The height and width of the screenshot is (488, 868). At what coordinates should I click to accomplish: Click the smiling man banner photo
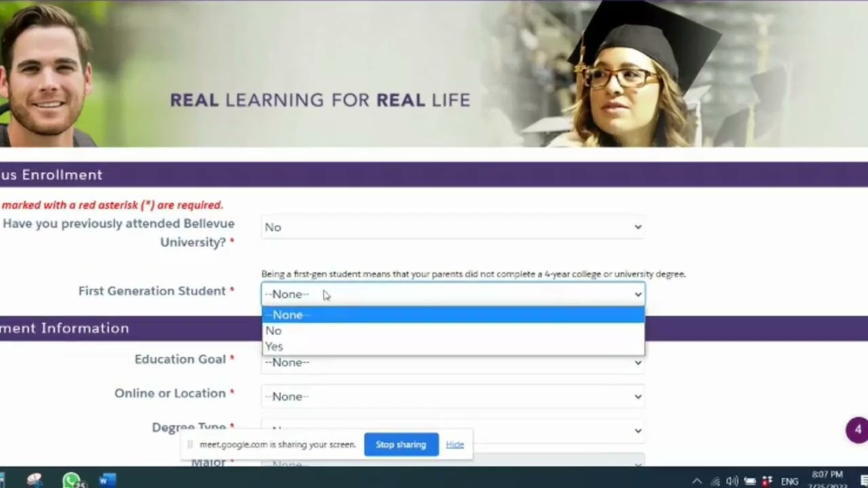click(46, 73)
